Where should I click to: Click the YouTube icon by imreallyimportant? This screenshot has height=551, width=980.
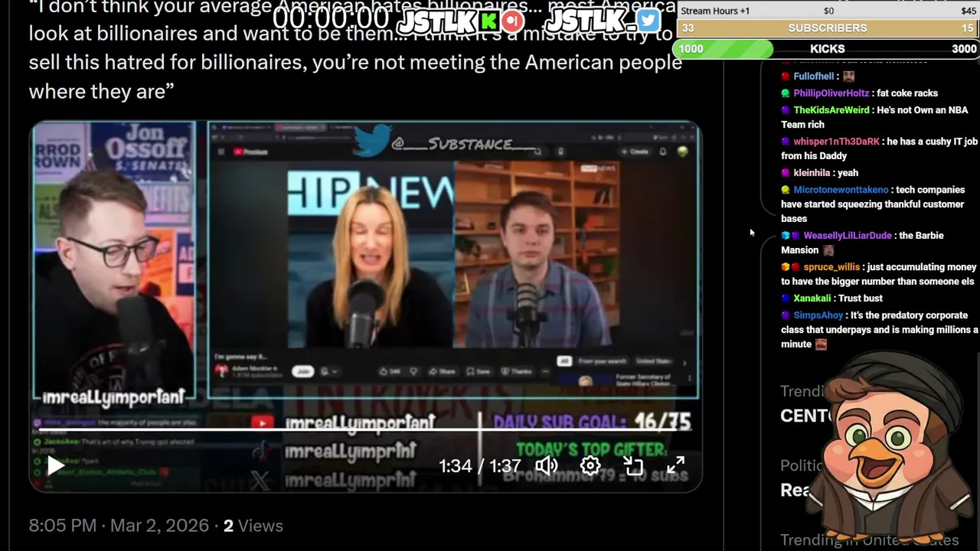pos(262,422)
